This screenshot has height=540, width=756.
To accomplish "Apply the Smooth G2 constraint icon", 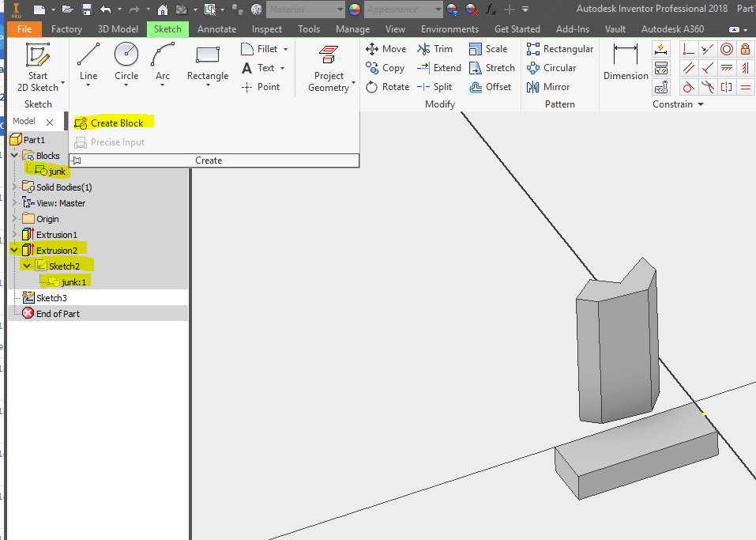I will pos(707,87).
